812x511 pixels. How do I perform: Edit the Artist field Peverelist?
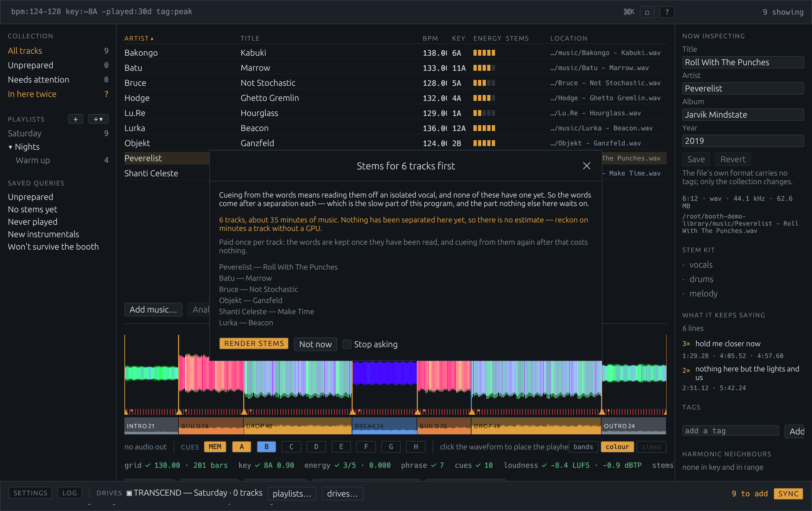(x=743, y=88)
